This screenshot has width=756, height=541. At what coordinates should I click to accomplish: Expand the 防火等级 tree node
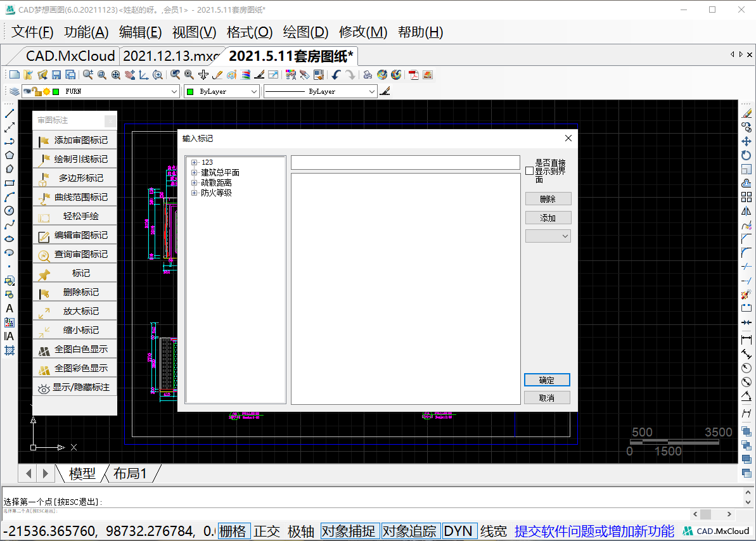195,193
